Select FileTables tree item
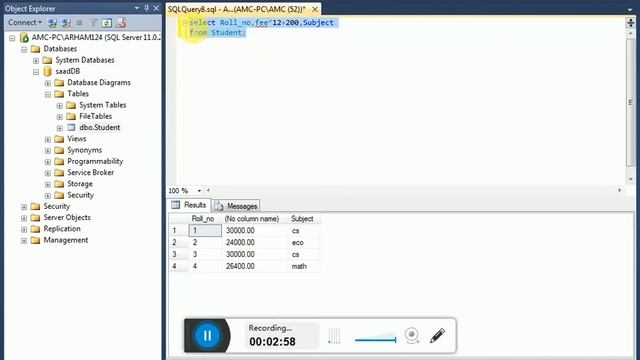 point(96,116)
